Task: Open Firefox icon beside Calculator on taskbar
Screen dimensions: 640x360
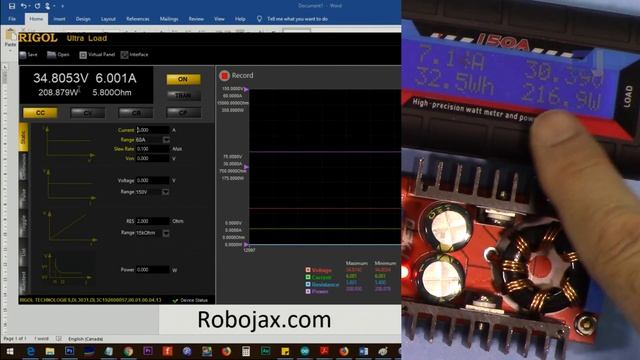Action: 226,351
